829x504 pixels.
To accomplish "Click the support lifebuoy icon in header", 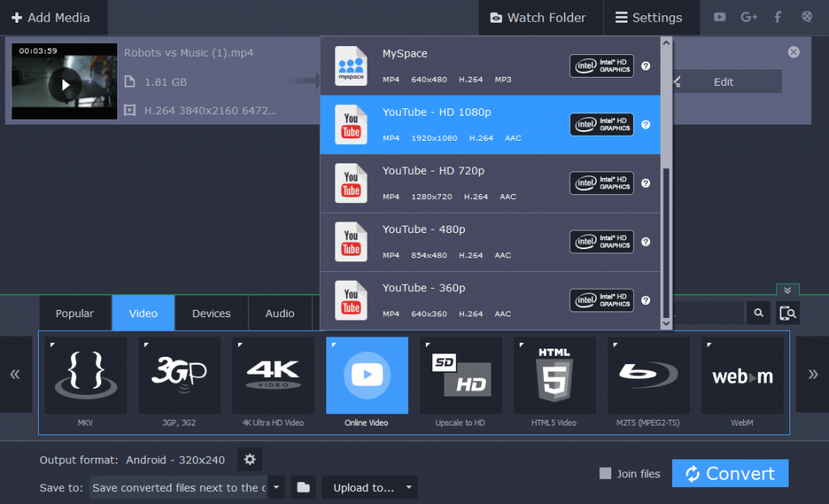I will pyautogui.click(x=807, y=17).
